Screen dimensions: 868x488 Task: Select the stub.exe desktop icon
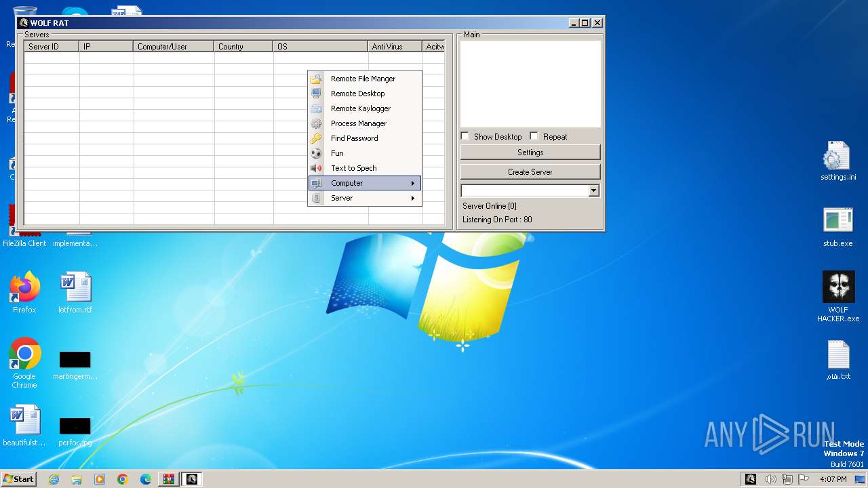838,227
